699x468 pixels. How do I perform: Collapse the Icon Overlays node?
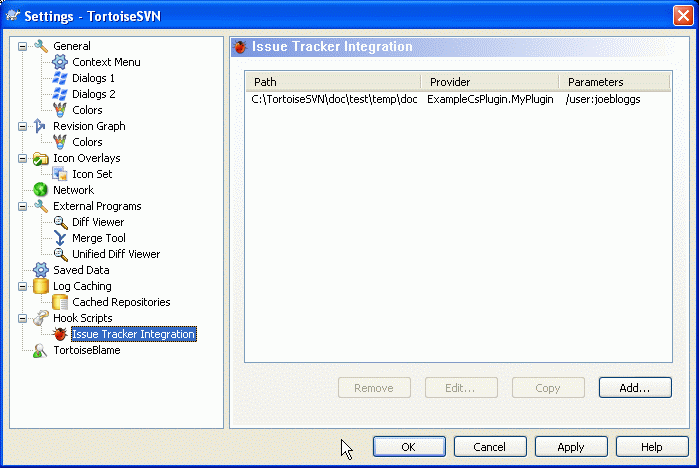[x=22, y=158]
